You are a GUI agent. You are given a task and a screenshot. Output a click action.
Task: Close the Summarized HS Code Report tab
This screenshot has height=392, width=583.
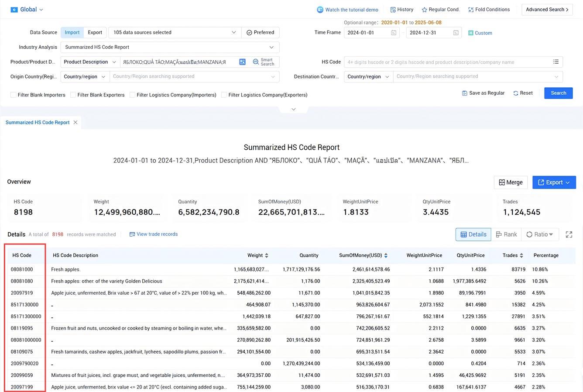[x=75, y=122]
